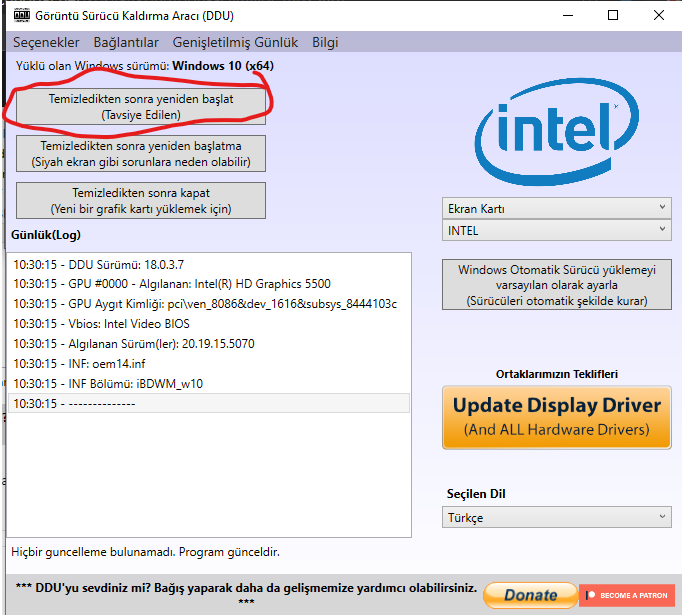Close the DDU window

click(659, 15)
